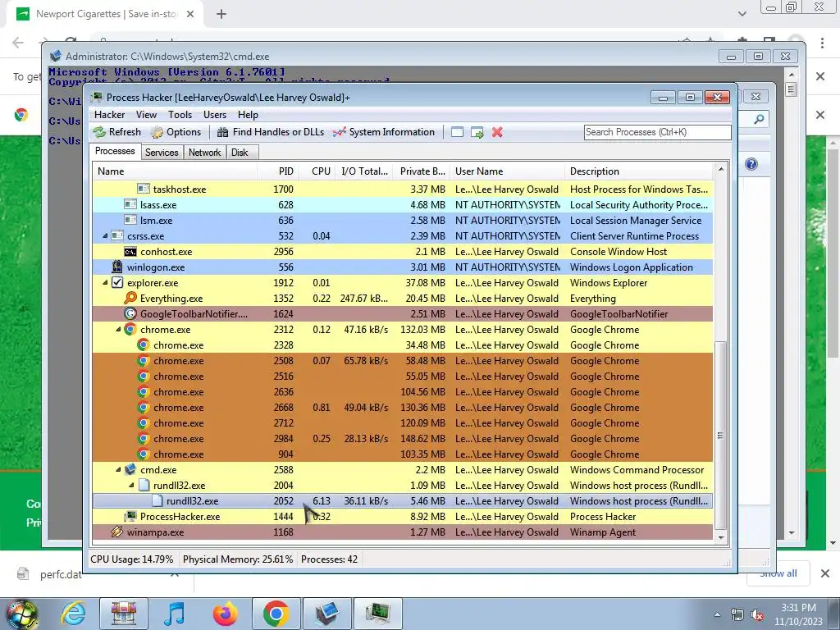Open the Tools menu

180,115
